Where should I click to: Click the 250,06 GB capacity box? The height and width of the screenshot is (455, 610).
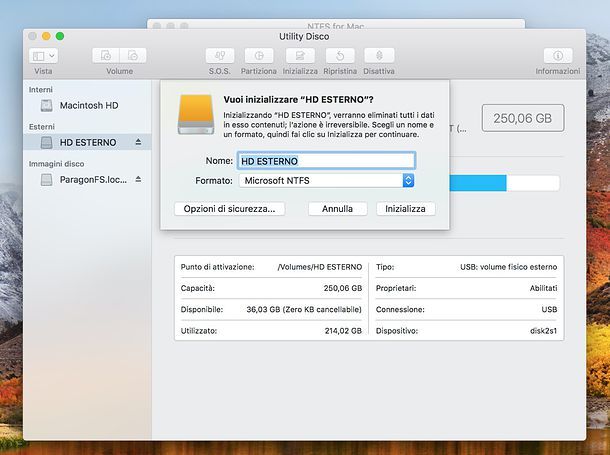pos(523,118)
